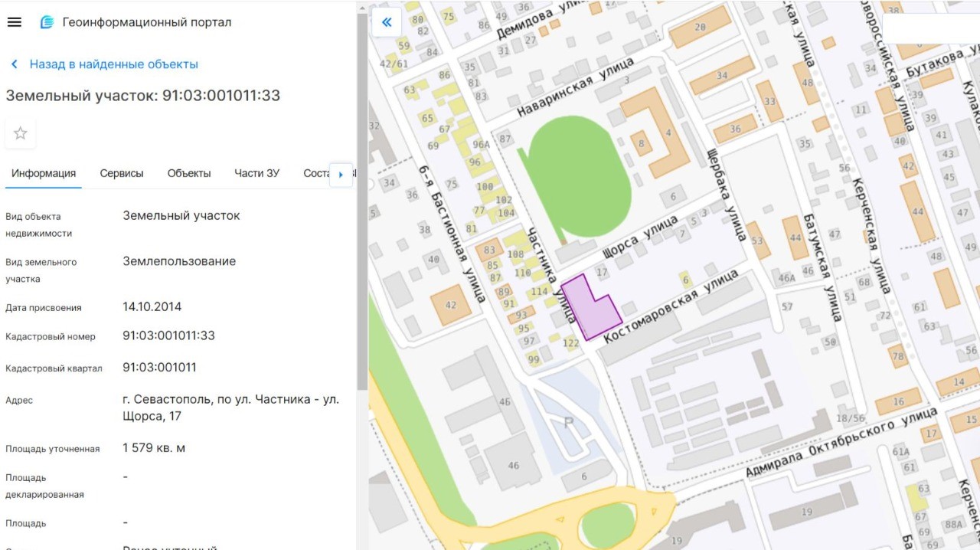The width and height of the screenshot is (980, 550).
Task: Click the parking P symbol on the map
Action: click(568, 422)
